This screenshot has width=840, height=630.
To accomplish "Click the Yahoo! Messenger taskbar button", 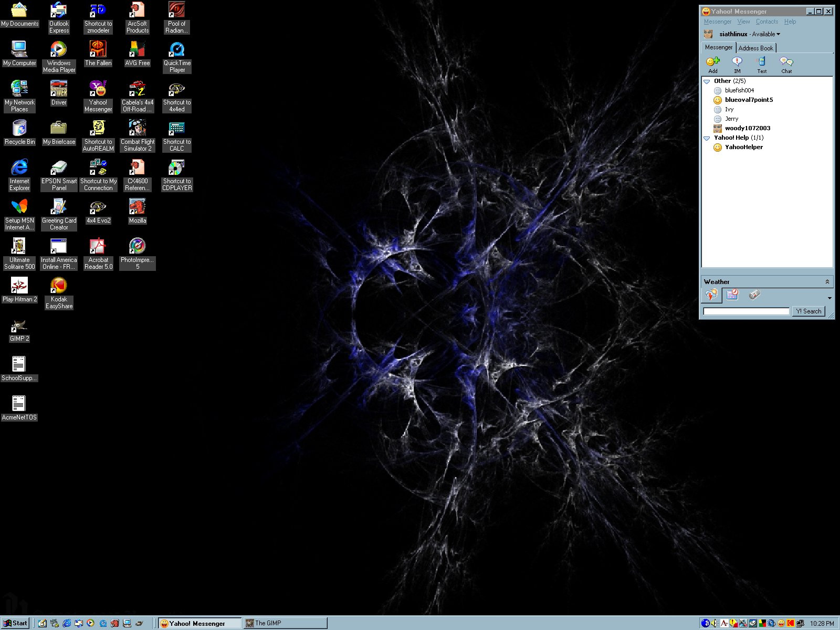I will (200, 623).
